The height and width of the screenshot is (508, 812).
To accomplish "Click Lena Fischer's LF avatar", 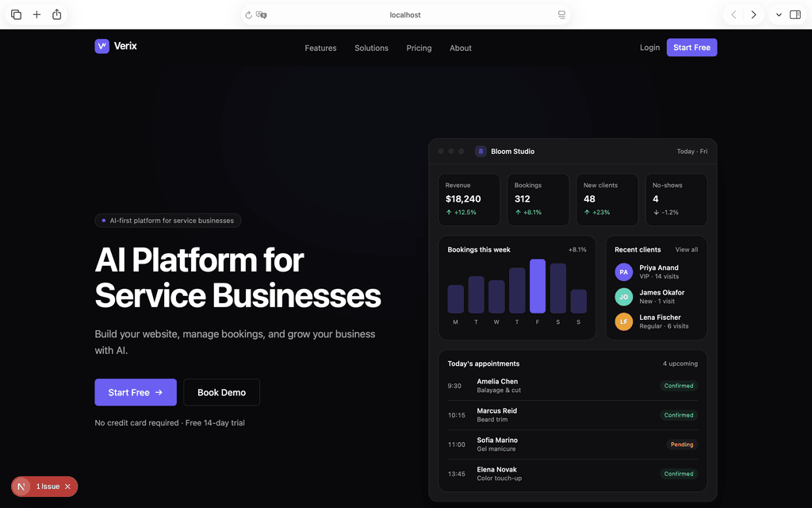I will [623, 321].
